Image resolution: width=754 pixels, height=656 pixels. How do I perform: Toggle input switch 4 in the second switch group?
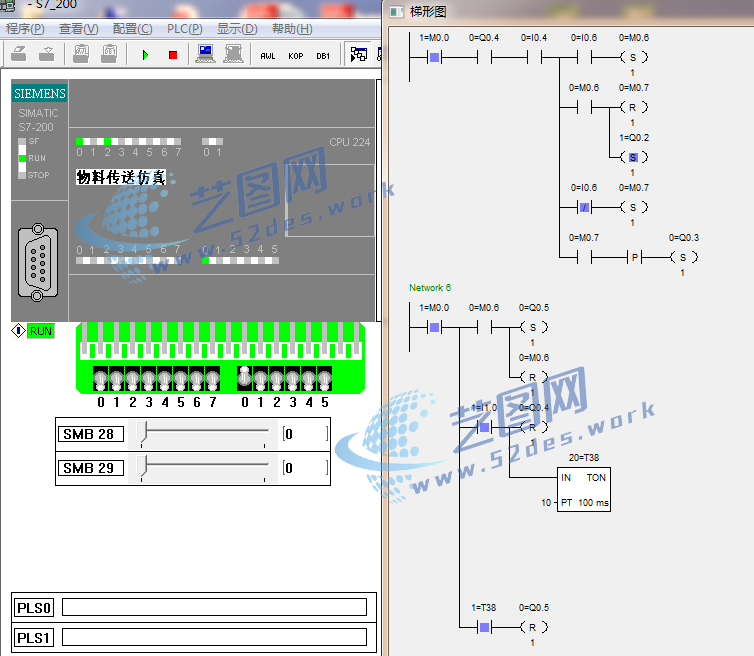click(x=308, y=379)
